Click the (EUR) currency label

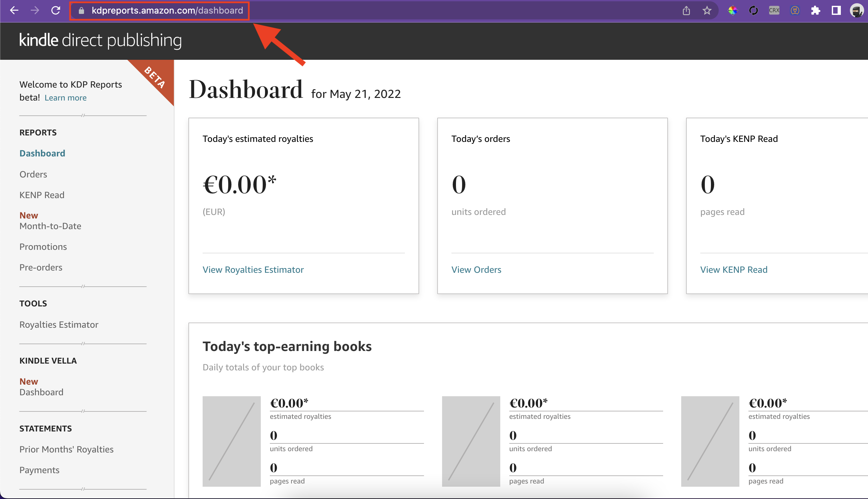[x=214, y=212]
